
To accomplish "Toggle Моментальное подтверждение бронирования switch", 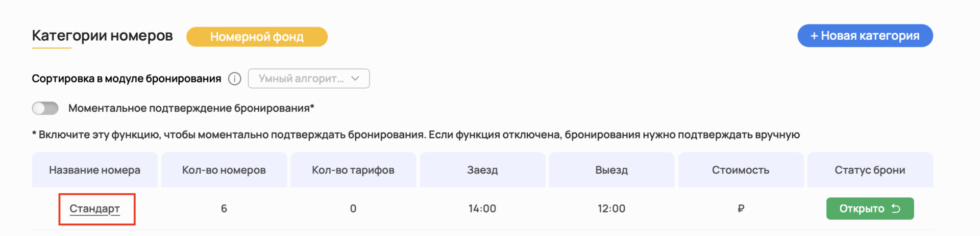I will (x=45, y=108).
